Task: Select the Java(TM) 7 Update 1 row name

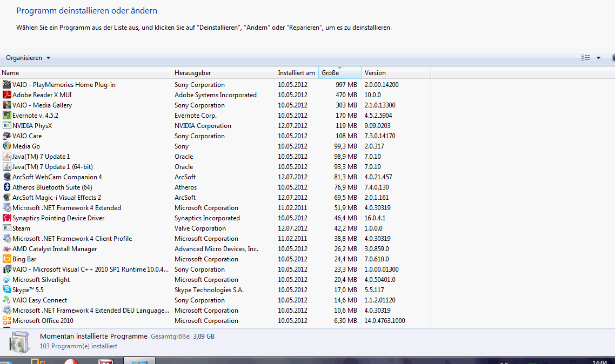Action: 41,156
